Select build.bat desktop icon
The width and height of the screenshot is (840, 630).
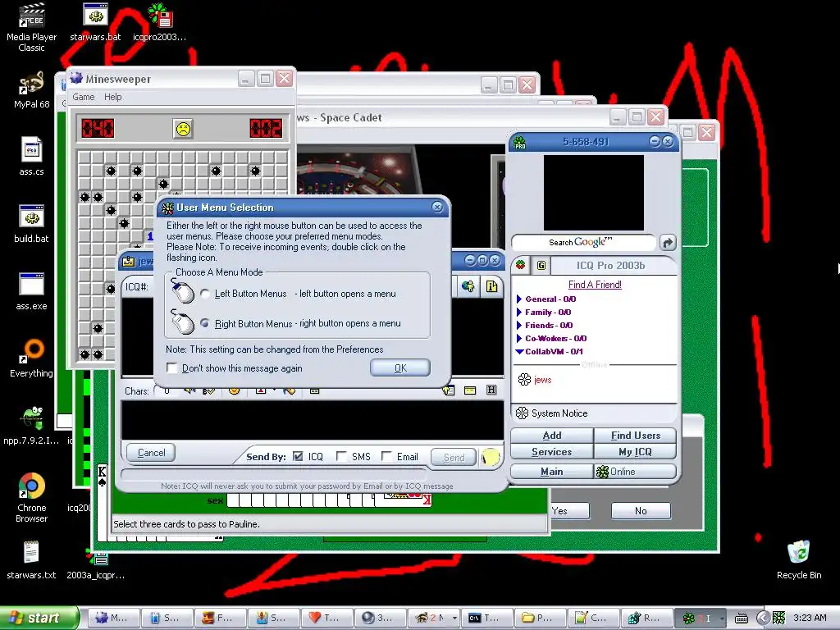32,225
